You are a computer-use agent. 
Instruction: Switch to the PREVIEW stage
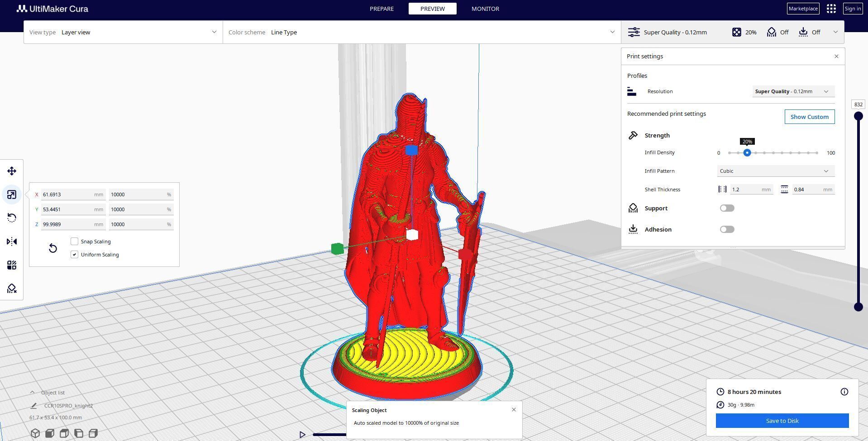pos(433,9)
